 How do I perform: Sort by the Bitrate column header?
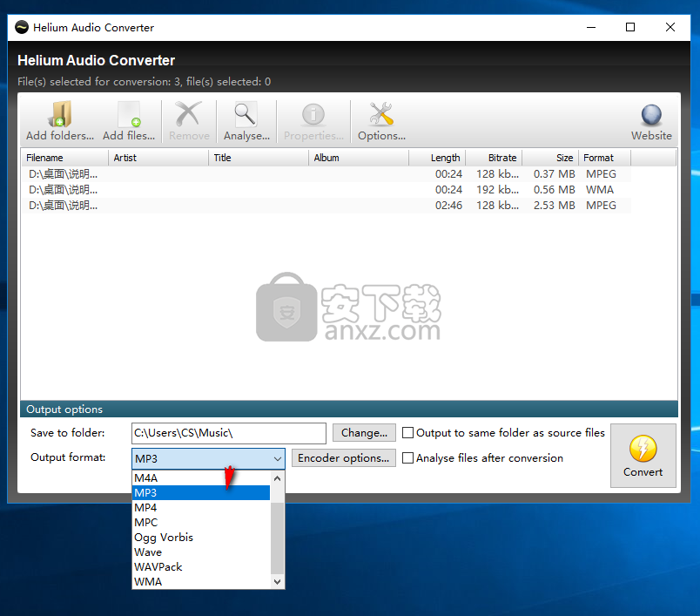(495, 158)
